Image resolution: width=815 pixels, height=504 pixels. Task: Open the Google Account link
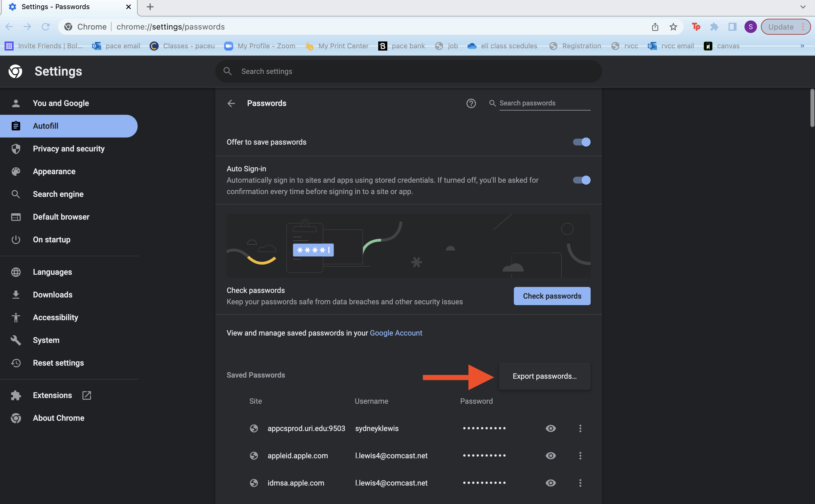396,333
